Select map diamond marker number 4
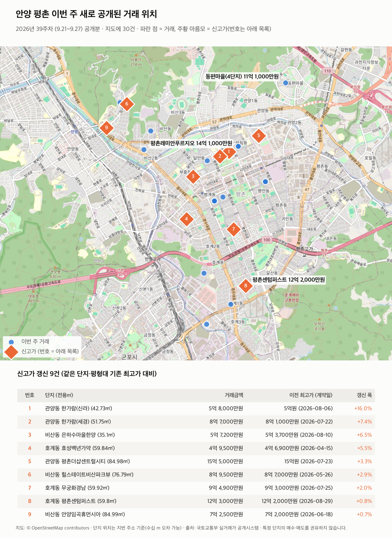 coord(187,219)
